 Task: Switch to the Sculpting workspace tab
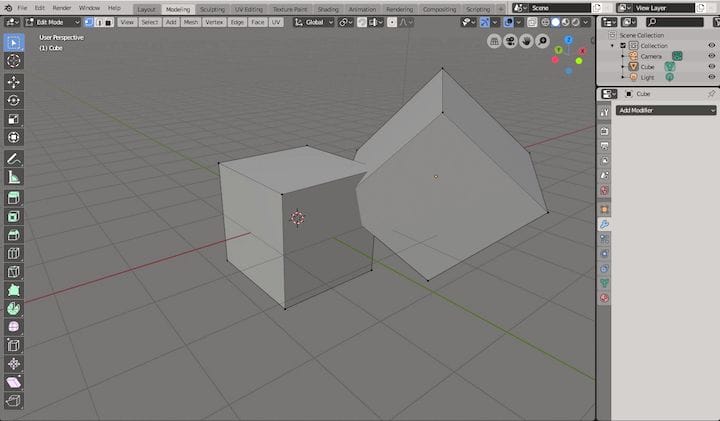click(212, 8)
